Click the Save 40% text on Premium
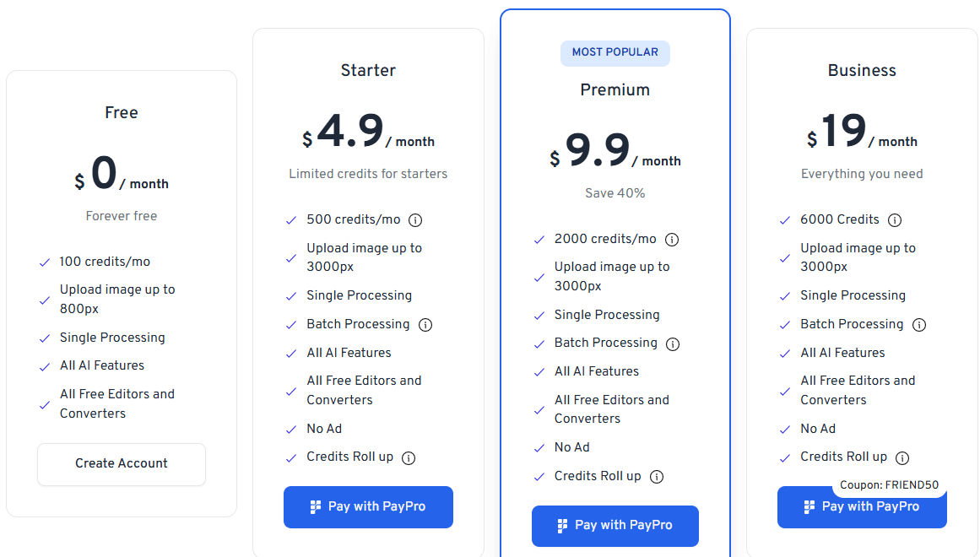 click(x=615, y=193)
